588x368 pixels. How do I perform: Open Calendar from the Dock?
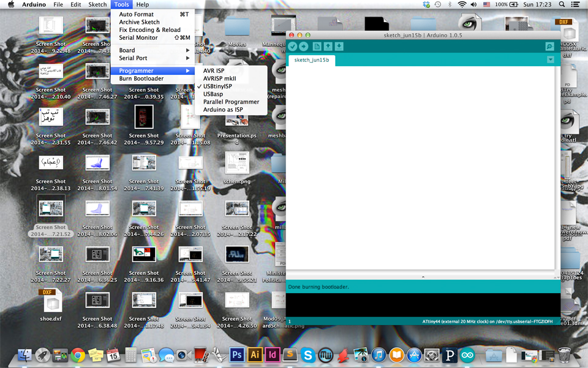(x=113, y=355)
